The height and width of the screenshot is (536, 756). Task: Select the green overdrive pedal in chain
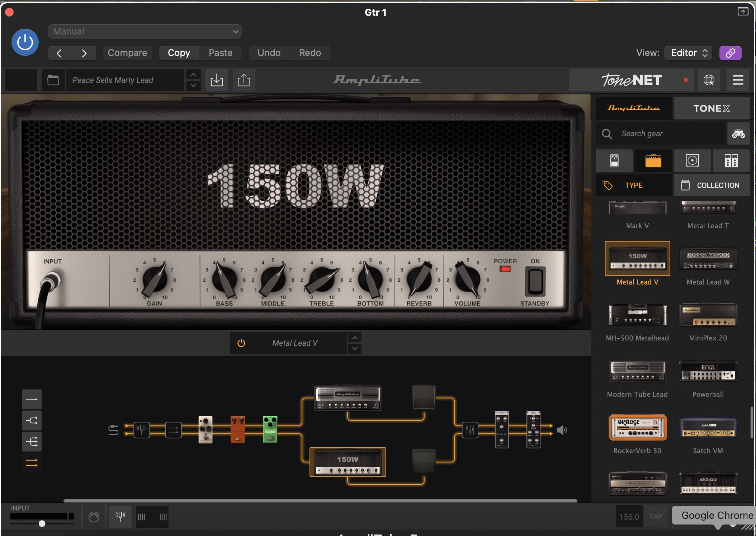click(270, 429)
